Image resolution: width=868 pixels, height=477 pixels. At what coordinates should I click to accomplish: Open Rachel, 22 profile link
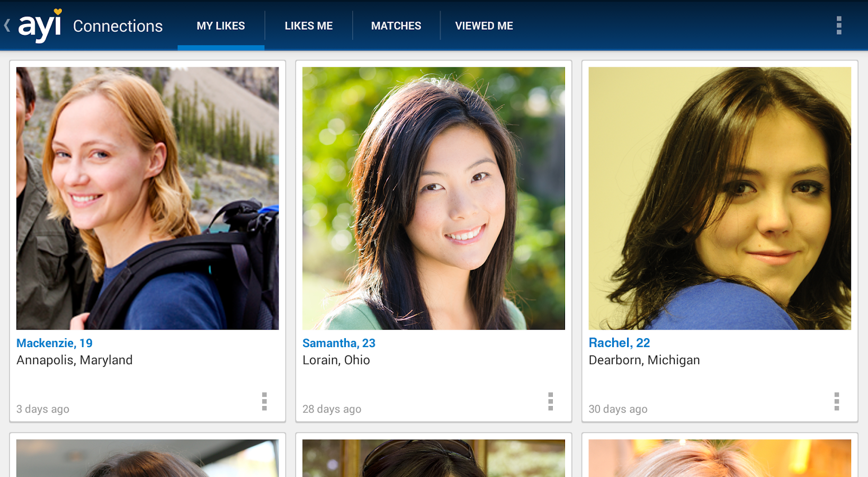(619, 343)
